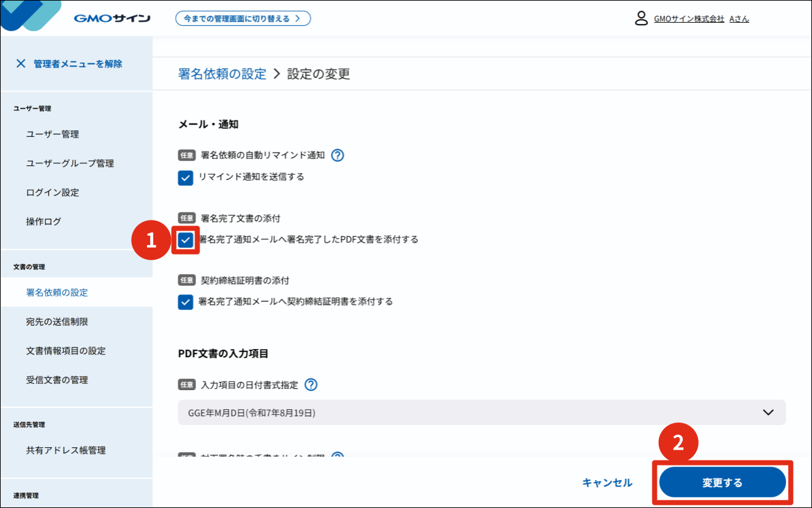Open the date format dropdown GGE年M月D日

(x=481, y=412)
